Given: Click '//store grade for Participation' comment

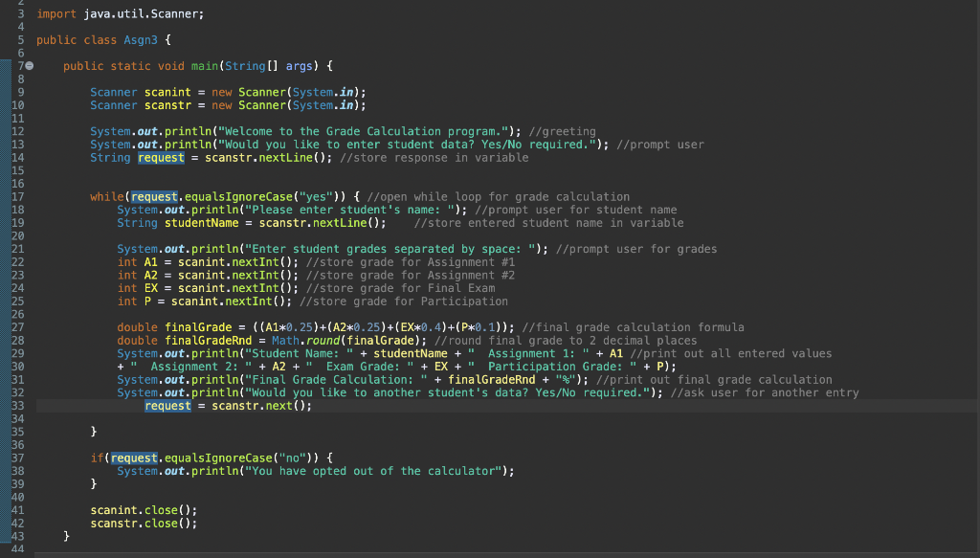Looking at the screenshot, I should click(x=403, y=301).
